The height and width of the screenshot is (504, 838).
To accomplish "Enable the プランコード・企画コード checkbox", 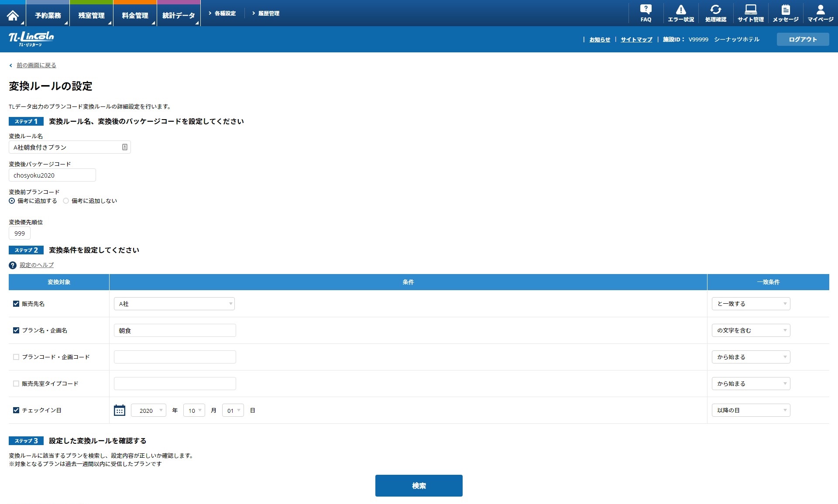I will pos(16,357).
